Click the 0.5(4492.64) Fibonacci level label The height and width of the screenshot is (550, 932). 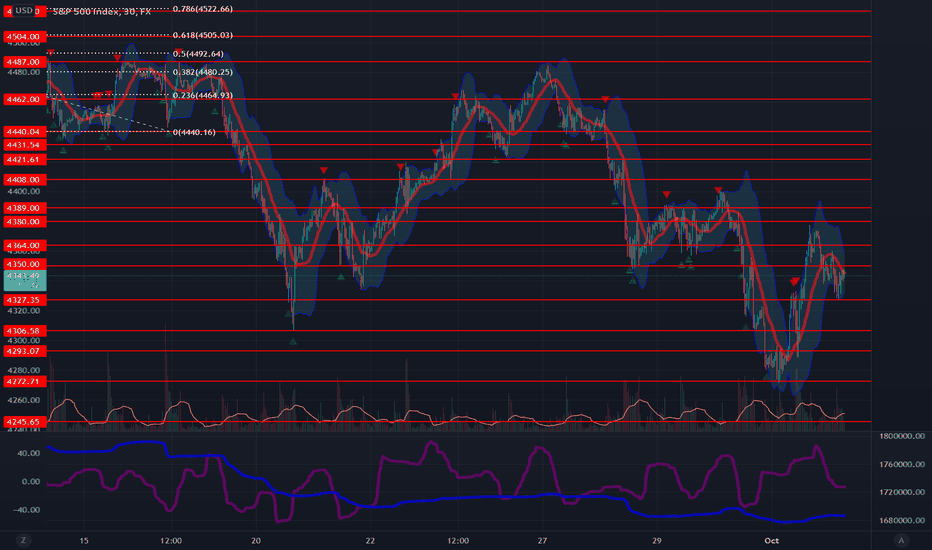pos(199,54)
